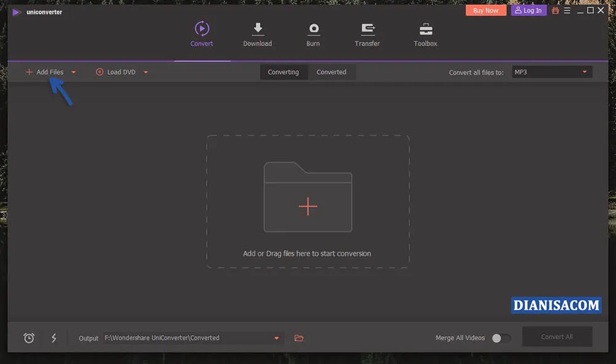The width and height of the screenshot is (616, 364).
Task: Expand the Convert all files to MP3 dropdown
Action: click(585, 71)
